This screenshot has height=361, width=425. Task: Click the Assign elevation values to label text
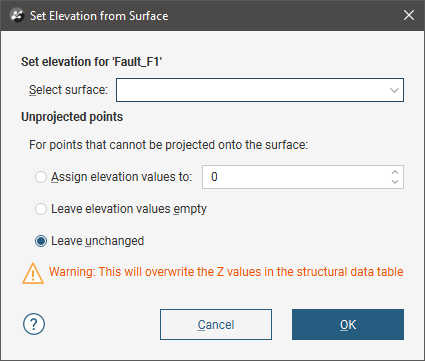coord(122,177)
